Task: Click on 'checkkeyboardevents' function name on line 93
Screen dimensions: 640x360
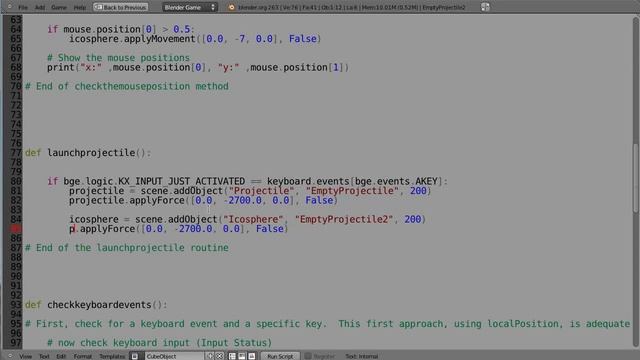Action: [x=99, y=305]
